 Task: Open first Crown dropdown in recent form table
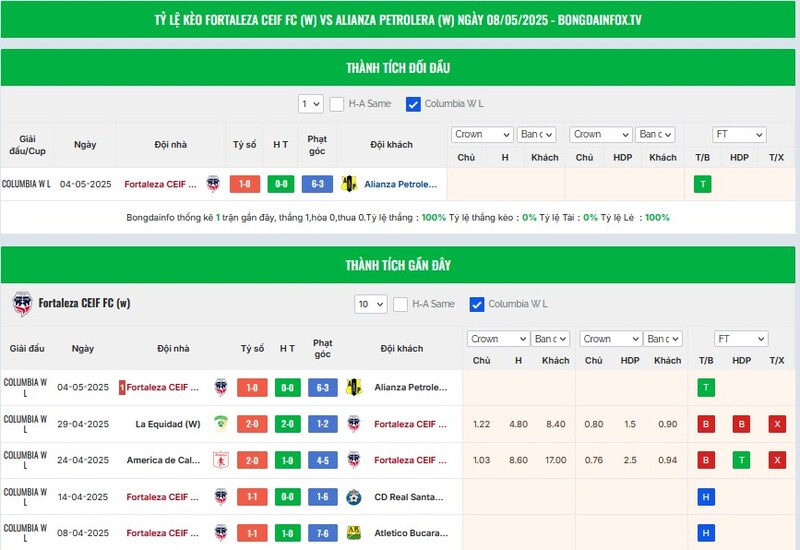point(498,339)
